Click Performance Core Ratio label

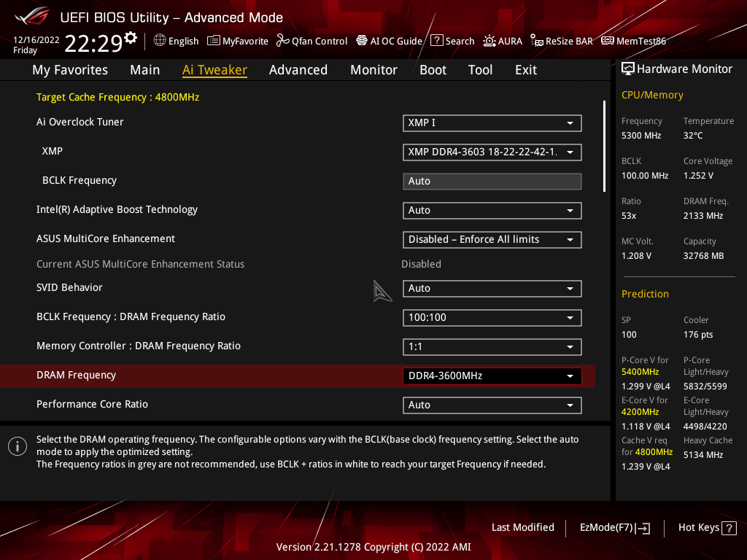[93, 404]
